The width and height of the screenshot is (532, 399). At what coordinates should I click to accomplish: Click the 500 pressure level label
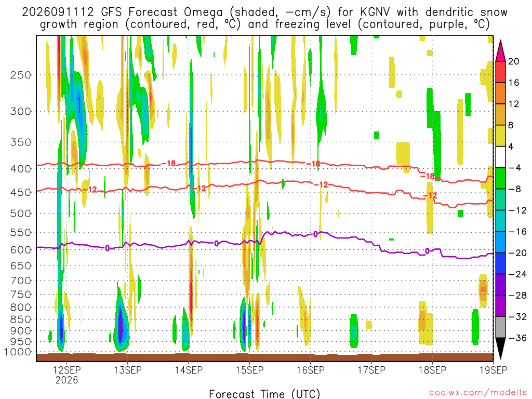coord(21,214)
